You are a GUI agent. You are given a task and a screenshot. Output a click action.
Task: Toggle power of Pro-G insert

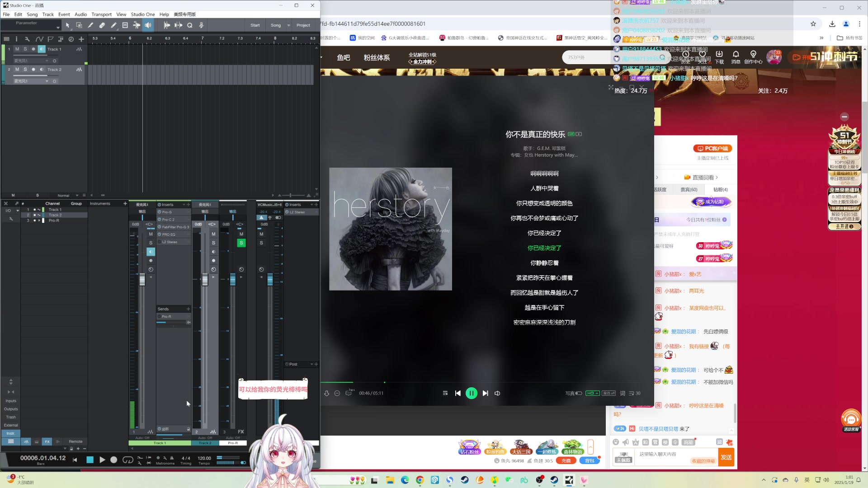159,212
